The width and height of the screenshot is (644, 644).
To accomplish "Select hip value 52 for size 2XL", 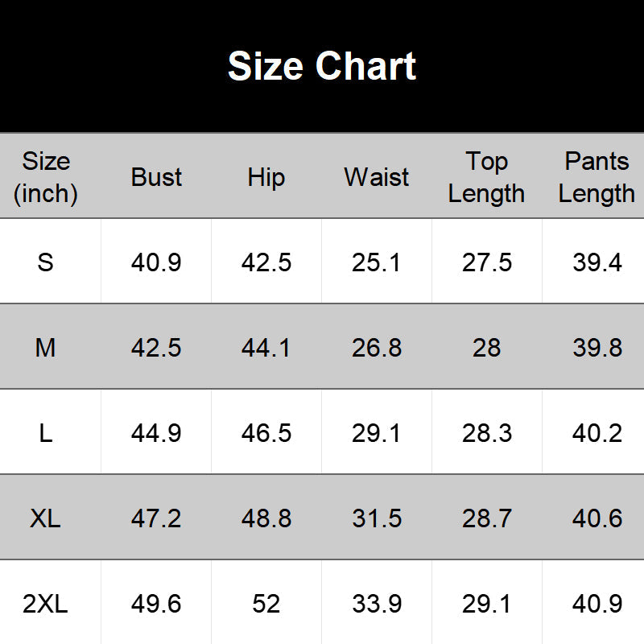I will tap(266, 603).
